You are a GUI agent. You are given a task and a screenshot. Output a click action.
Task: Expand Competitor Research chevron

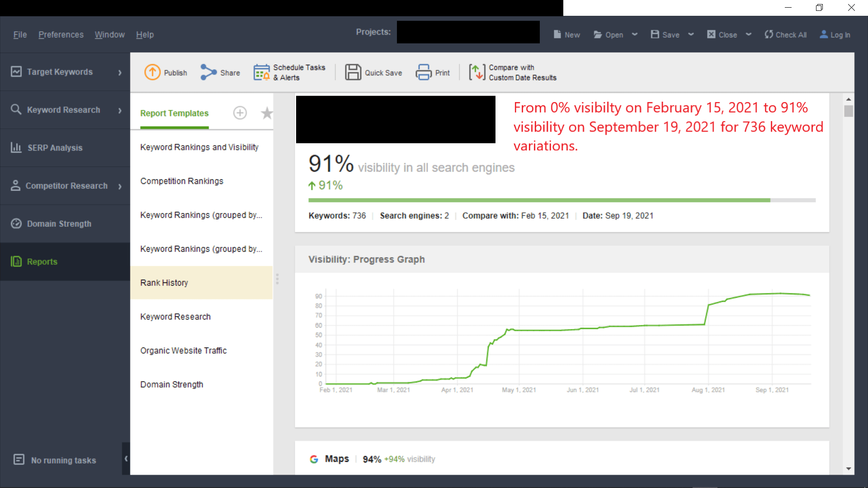point(120,186)
